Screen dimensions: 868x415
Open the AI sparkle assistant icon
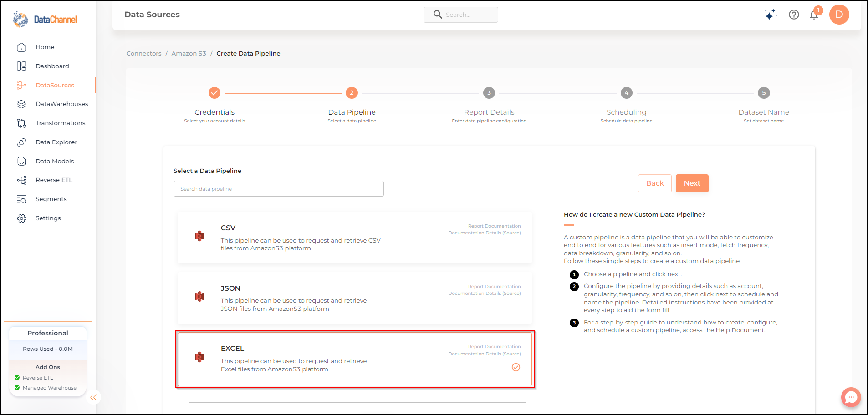click(x=771, y=15)
